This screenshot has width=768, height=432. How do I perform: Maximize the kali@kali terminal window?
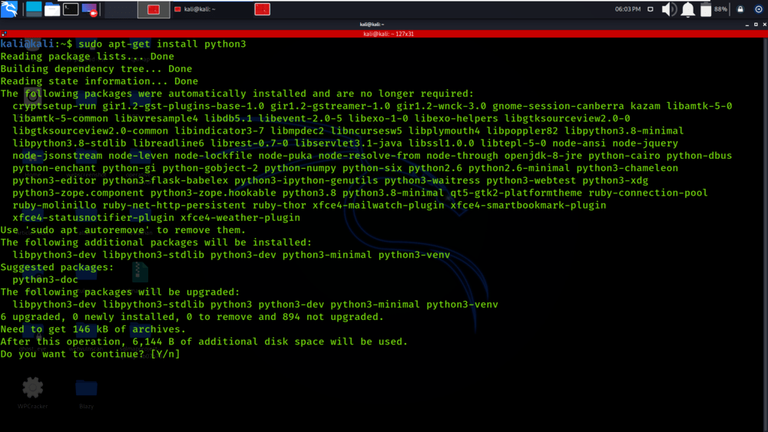click(756, 24)
